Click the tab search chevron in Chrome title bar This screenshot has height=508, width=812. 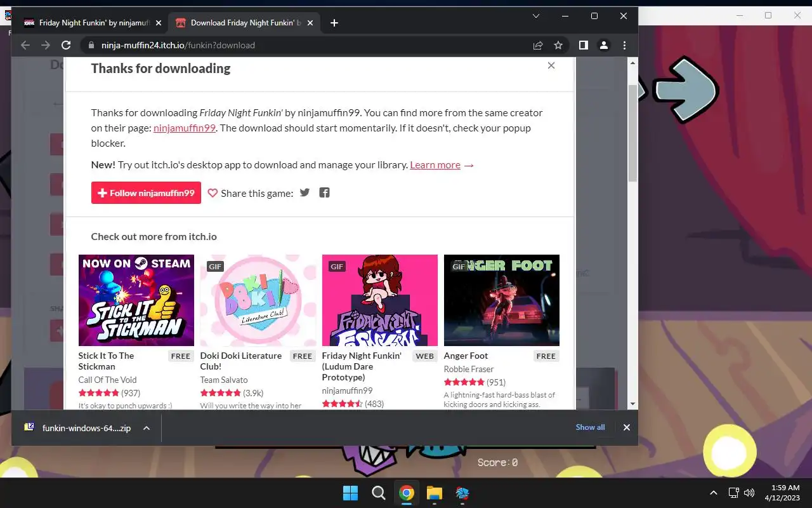point(536,16)
